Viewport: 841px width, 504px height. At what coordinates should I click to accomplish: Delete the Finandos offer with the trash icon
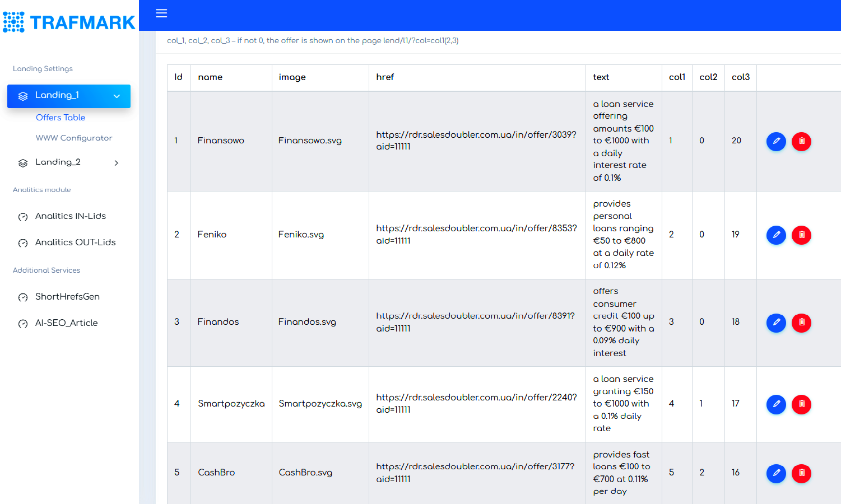point(801,323)
